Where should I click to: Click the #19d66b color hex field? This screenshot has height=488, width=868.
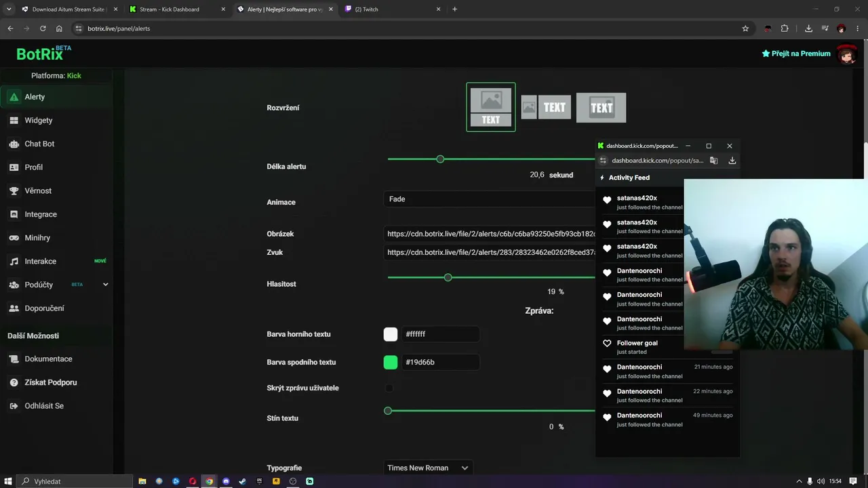click(x=441, y=362)
